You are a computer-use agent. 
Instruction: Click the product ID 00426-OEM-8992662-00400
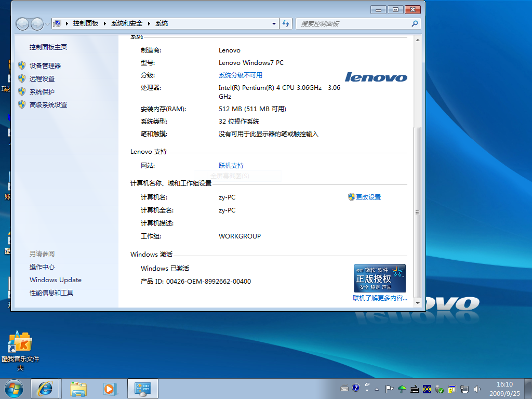click(208, 282)
